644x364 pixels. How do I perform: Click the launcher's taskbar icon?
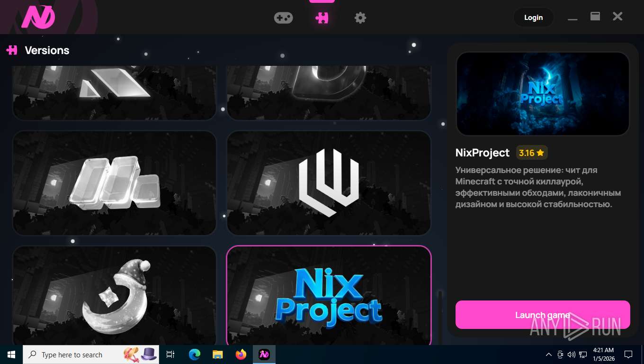pyautogui.click(x=264, y=355)
